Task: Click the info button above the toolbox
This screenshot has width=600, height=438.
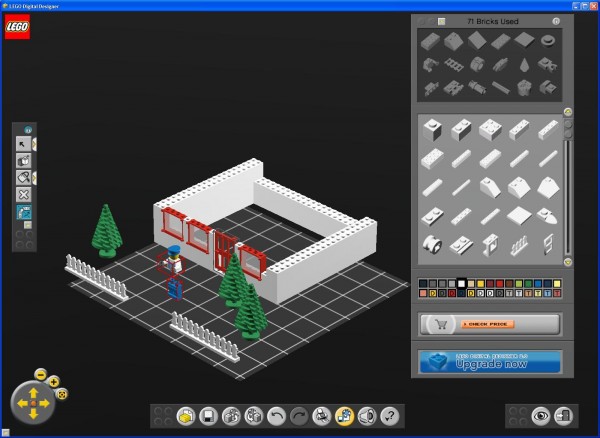Action: point(28,130)
